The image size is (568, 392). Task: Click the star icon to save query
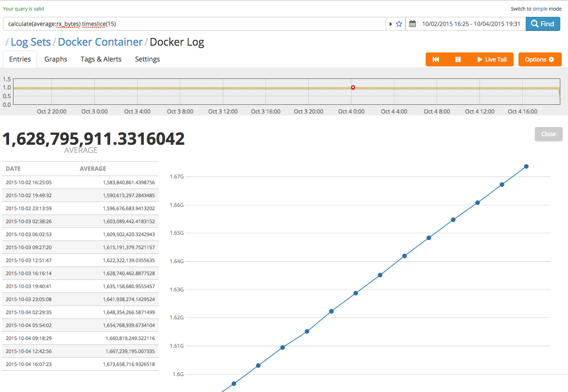coord(399,24)
